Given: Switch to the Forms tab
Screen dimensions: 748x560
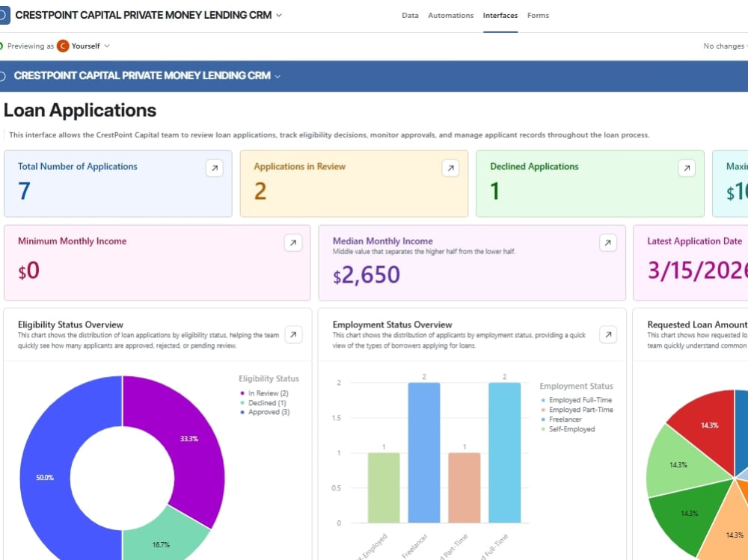Looking at the screenshot, I should (538, 15).
